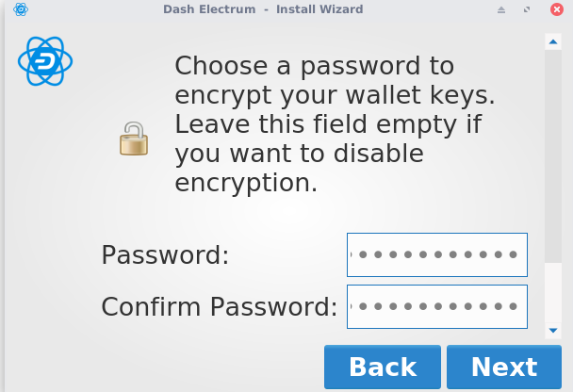Screen dimensions: 573x392
Task: Click the scrollbar down arrow
Action: pyautogui.click(x=553, y=330)
